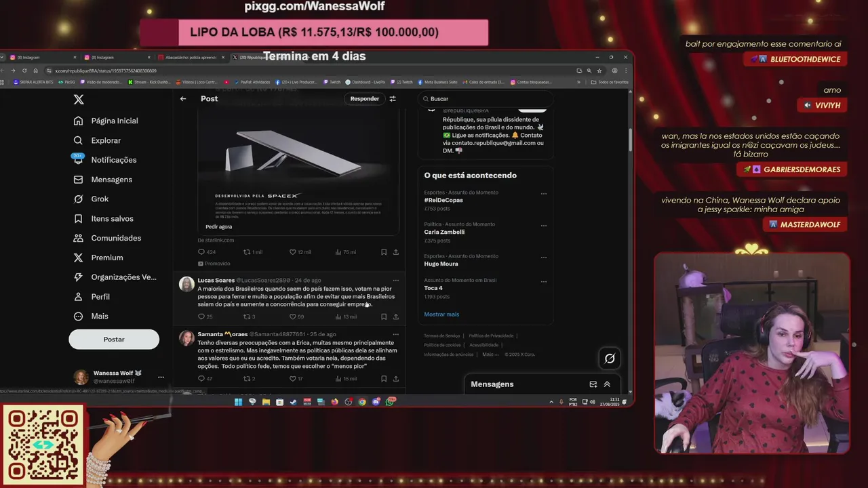Image resolution: width=868 pixels, height=488 pixels.
Task: Open Grok in sidebar
Action: pyautogui.click(x=91, y=199)
